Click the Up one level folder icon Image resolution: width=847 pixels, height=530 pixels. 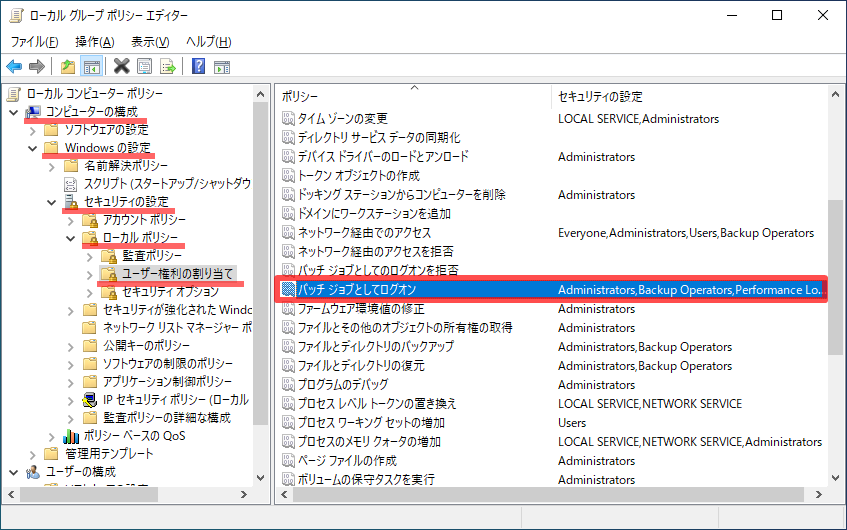point(68,67)
